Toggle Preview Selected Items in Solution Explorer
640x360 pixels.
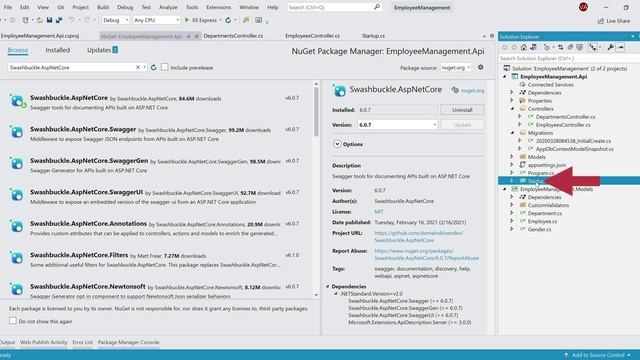(x=621, y=47)
